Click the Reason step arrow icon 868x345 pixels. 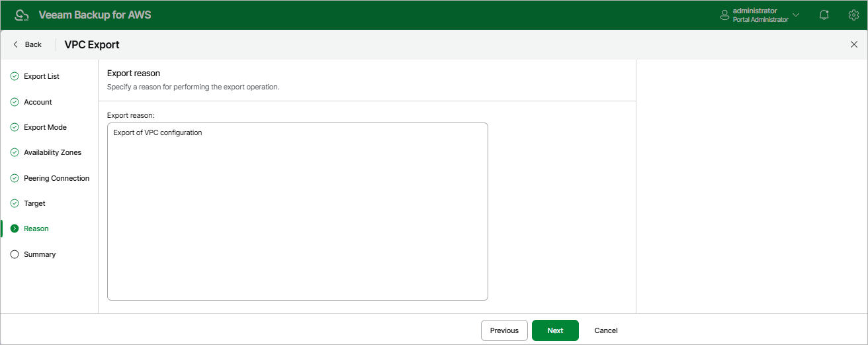click(x=15, y=228)
